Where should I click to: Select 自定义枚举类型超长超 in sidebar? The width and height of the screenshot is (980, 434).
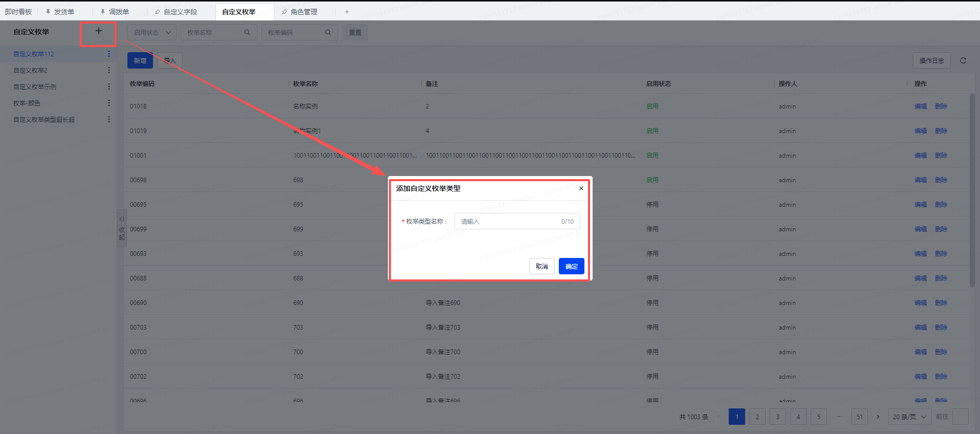click(44, 119)
